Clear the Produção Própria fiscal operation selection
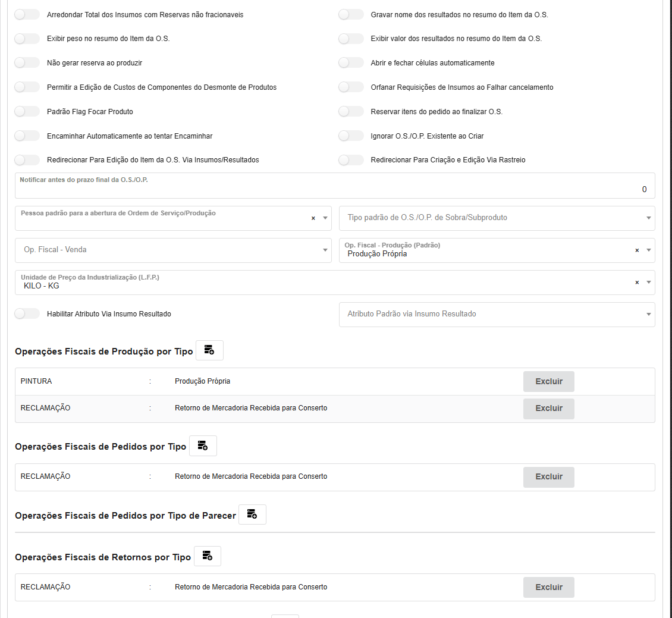This screenshot has height=618, width=672. [637, 250]
